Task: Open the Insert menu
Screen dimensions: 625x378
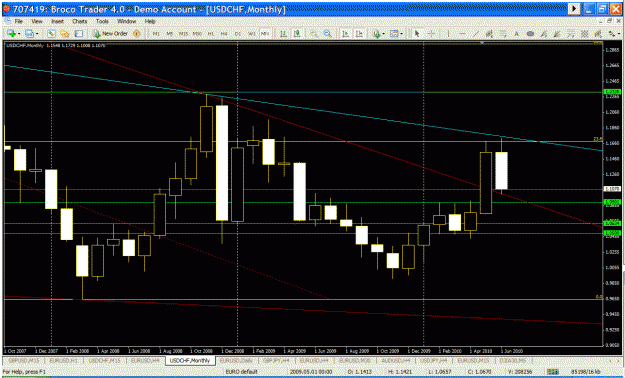Action: (57, 21)
